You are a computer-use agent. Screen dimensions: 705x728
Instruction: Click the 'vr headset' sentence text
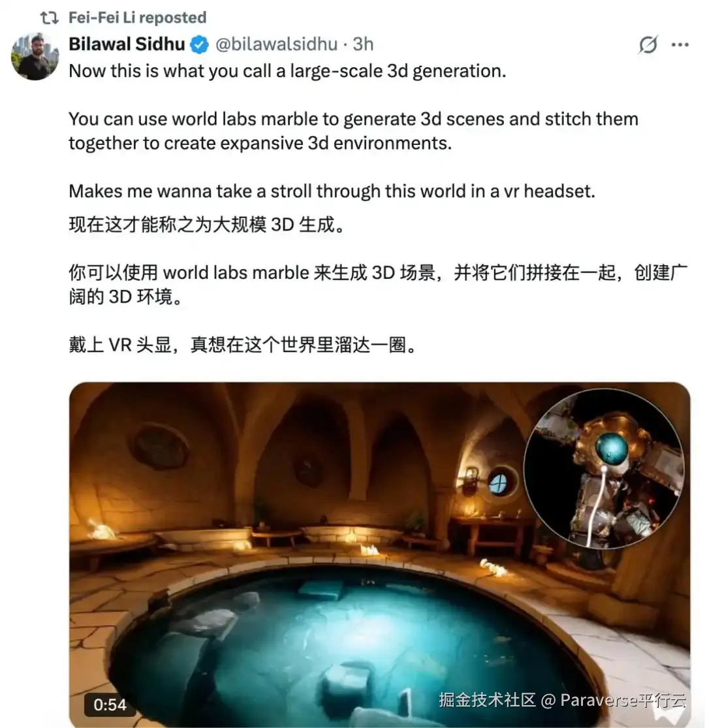pyautogui.click(x=332, y=191)
